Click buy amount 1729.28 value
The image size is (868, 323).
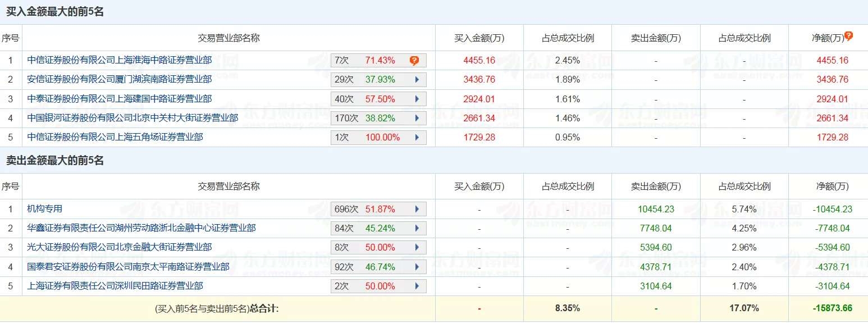point(479,137)
